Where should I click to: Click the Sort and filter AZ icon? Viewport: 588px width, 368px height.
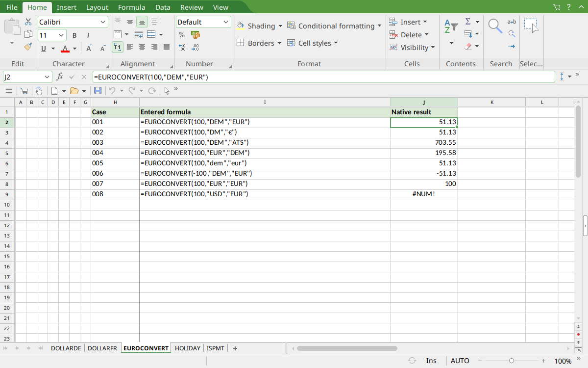451,26
